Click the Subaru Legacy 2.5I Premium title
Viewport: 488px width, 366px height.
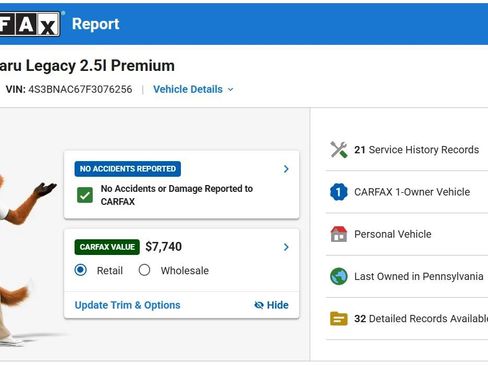coord(87,66)
